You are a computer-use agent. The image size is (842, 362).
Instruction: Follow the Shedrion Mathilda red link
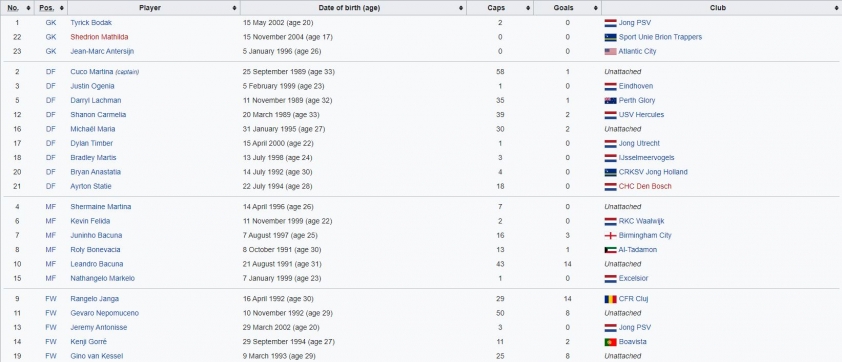[x=99, y=37]
